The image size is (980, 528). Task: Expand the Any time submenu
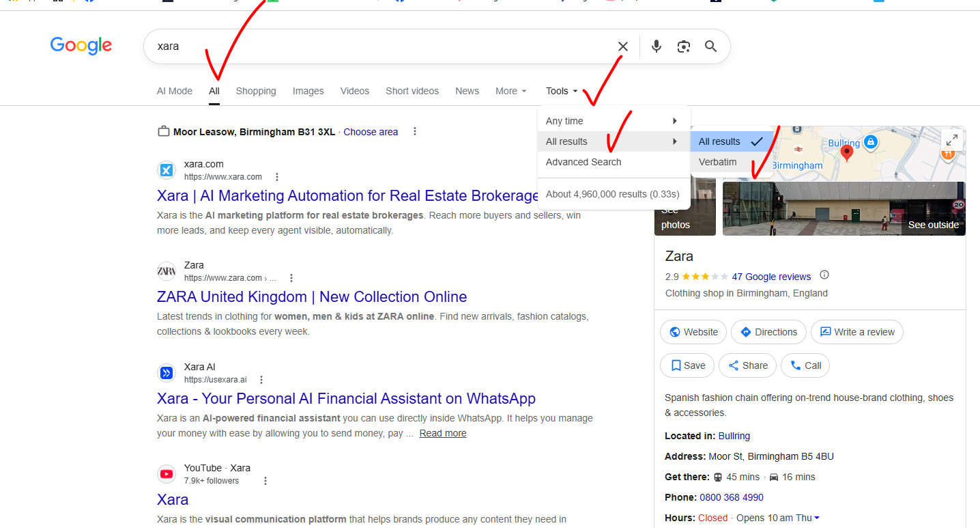point(614,121)
